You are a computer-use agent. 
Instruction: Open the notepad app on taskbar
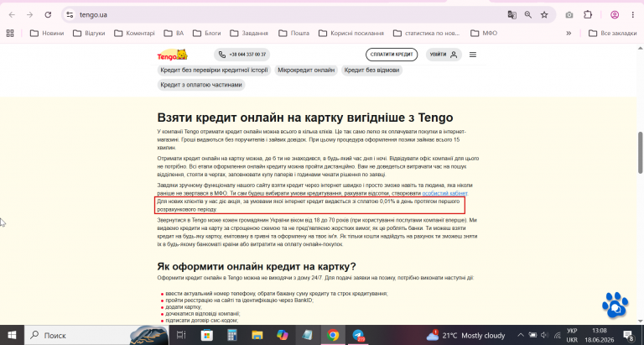307,335
